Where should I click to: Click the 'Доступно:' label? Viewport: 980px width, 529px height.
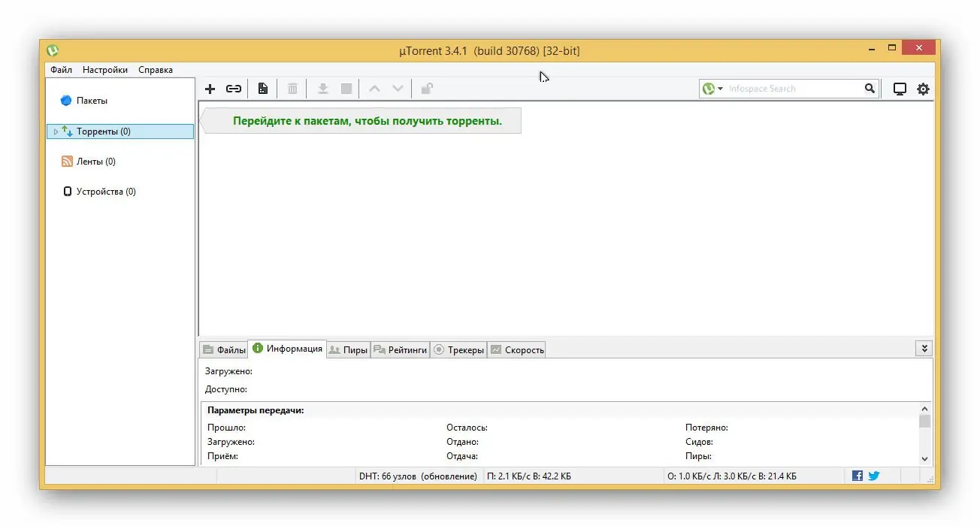pyautogui.click(x=226, y=389)
